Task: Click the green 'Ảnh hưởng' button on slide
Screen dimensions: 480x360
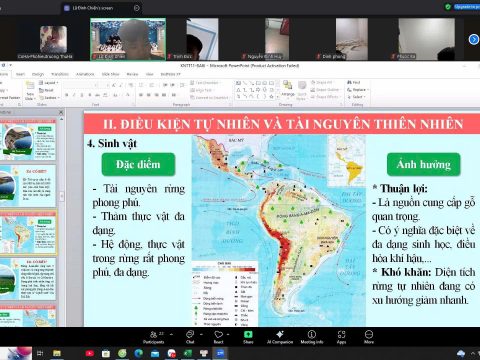Action: coord(424,164)
